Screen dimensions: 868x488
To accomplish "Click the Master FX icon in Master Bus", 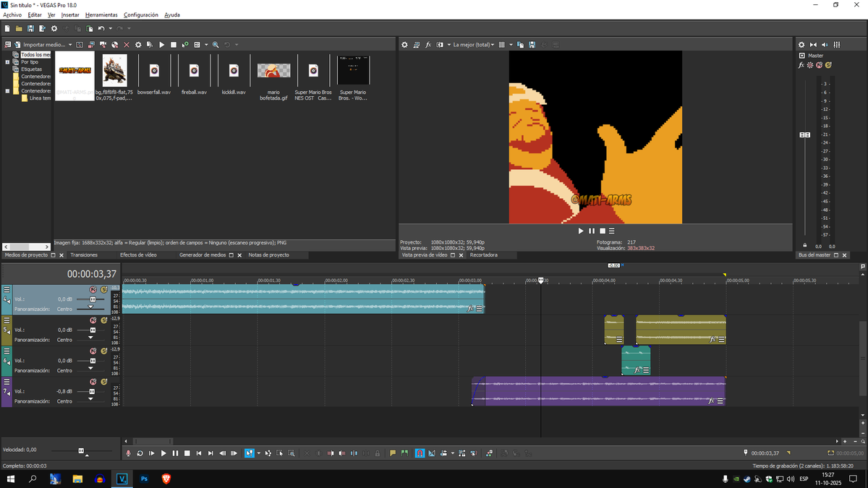I will tap(801, 65).
